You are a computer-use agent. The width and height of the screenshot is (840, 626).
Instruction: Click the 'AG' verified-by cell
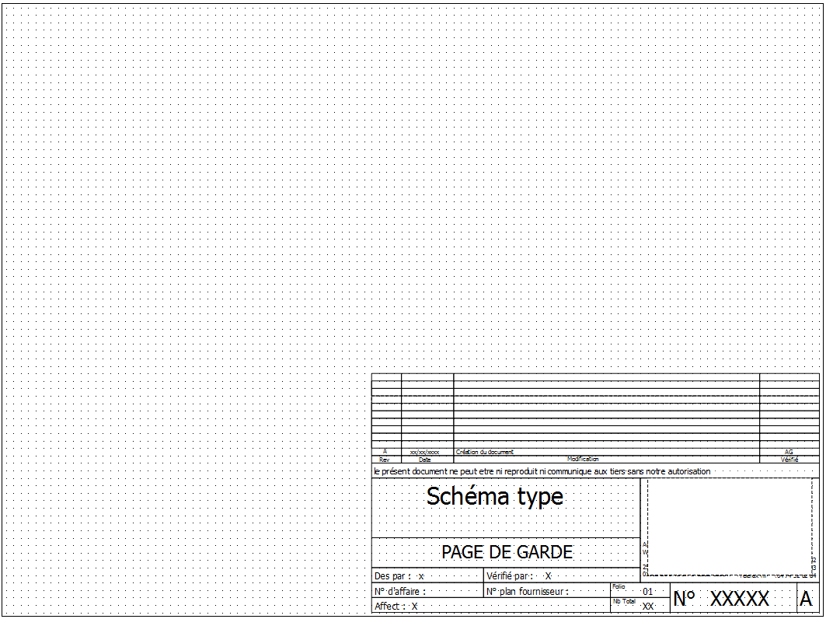[789, 452]
